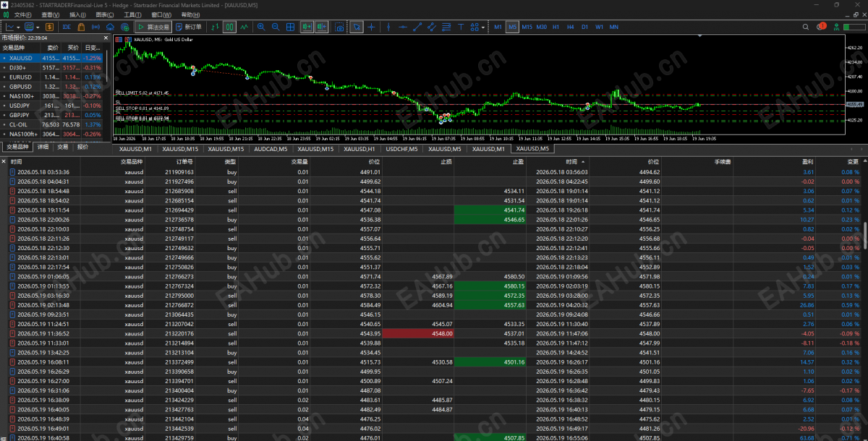
Task: Open search magnifier in toolbar
Action: pyautogui.click(x=805, y=27)
